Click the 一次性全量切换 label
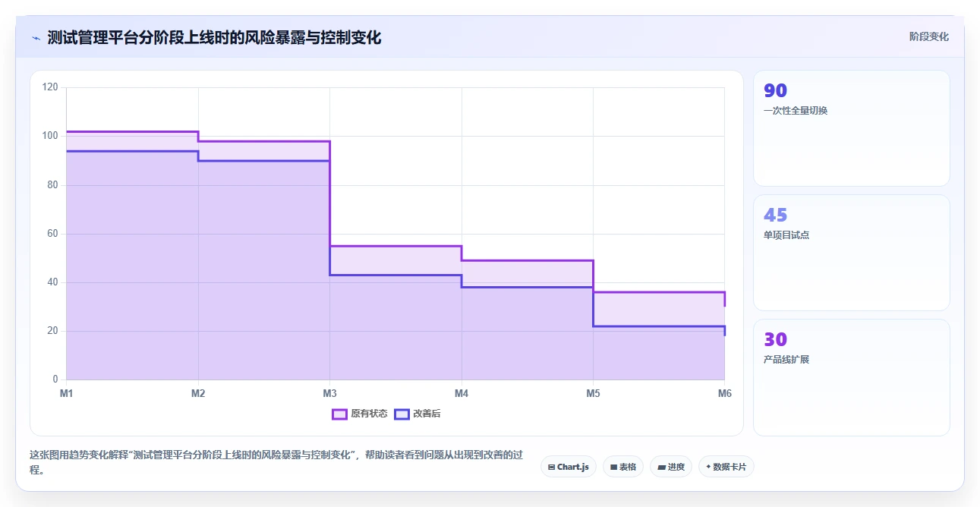 796,111
